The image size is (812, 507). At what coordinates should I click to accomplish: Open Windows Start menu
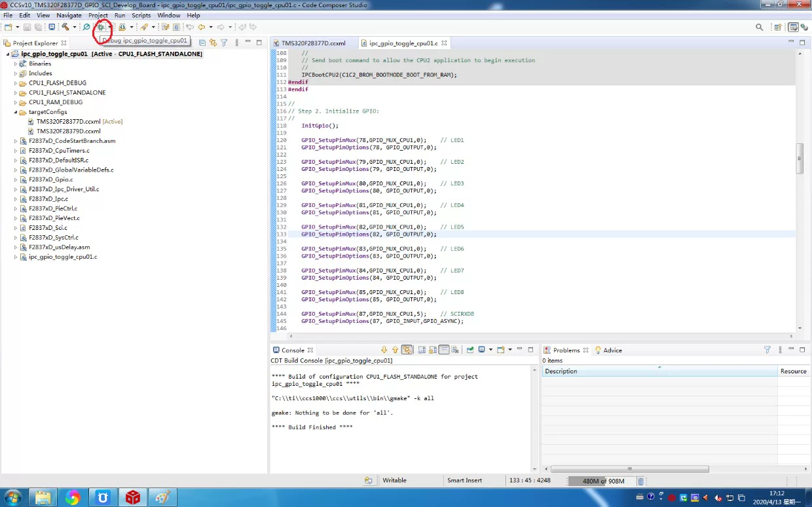[x=12, y=497]
